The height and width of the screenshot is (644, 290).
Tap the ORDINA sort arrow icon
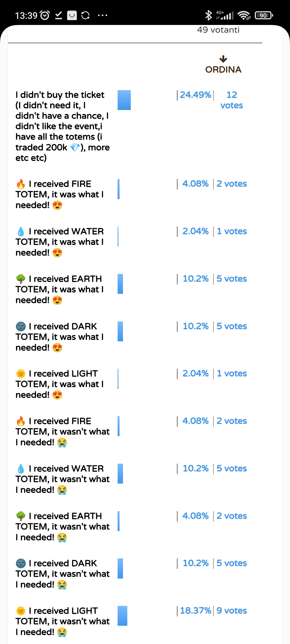[x=223, y=59]
